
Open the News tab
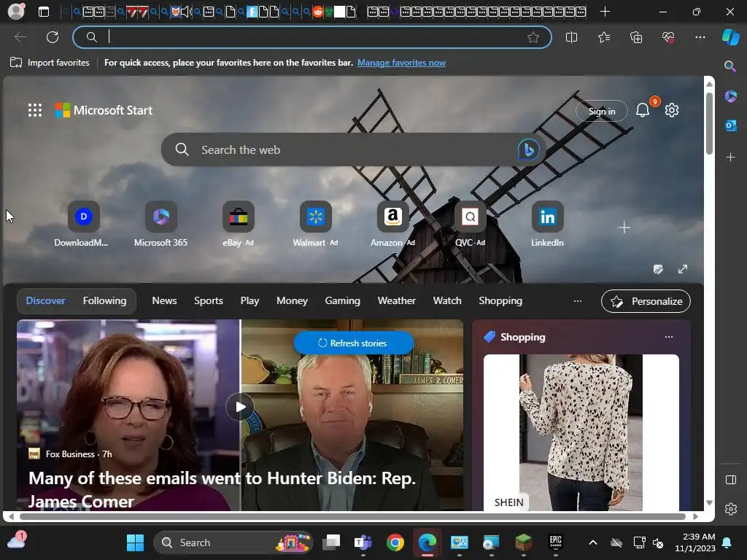tap(164, 300)
